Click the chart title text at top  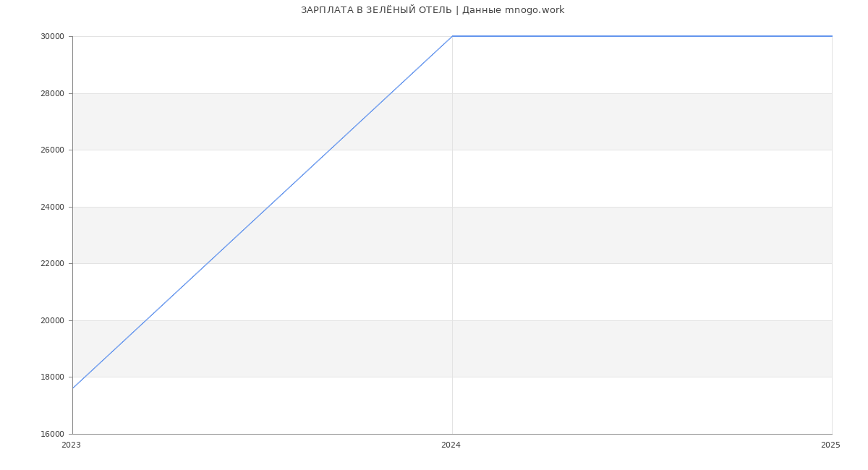(433, 10)
